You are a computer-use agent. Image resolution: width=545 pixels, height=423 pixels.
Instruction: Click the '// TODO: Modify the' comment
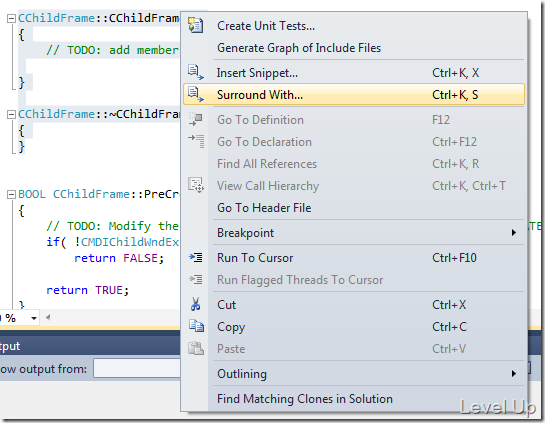(x=113, y=226)
